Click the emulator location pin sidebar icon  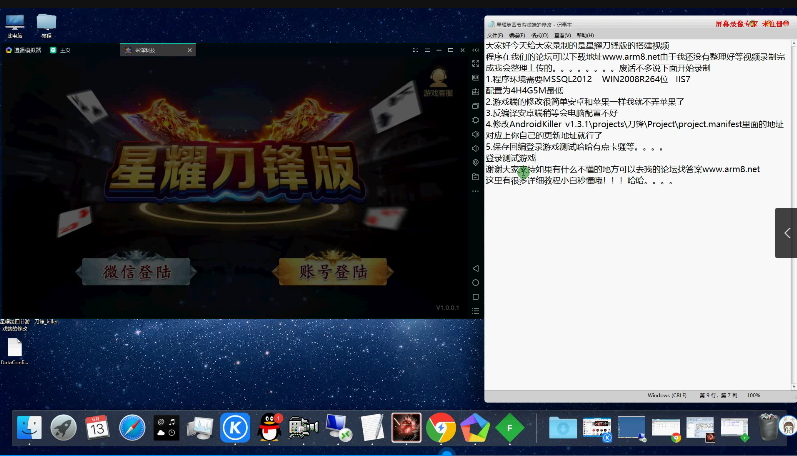(475, 163)
